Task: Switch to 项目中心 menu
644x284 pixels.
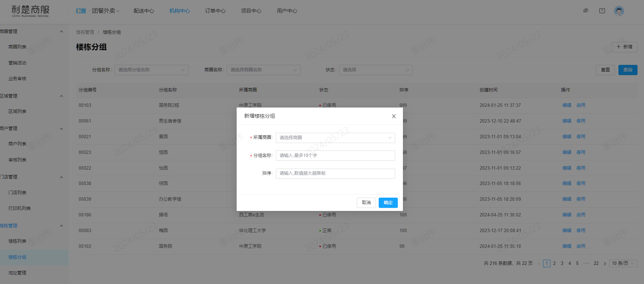Action: (x=251, y=11)
